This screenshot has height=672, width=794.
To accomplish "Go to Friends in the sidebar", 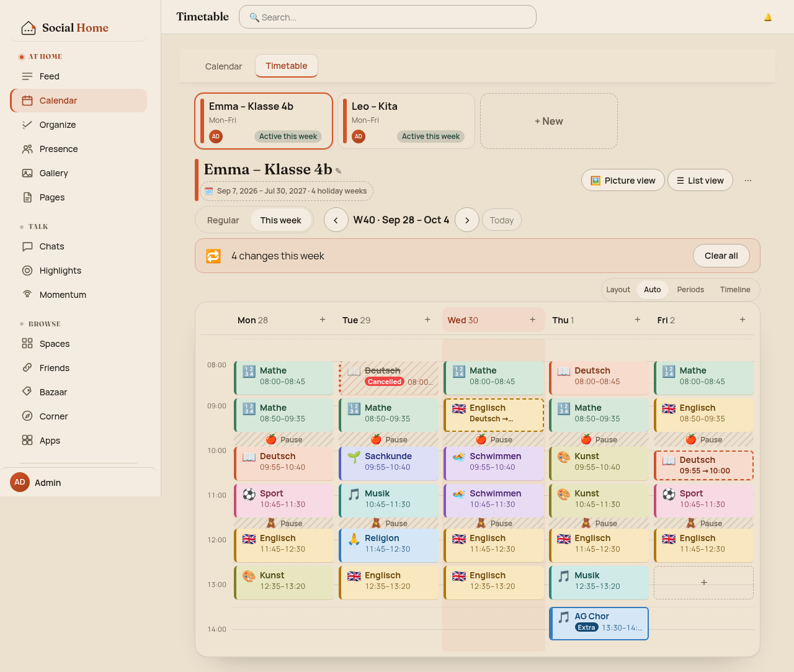I will 79,368.
